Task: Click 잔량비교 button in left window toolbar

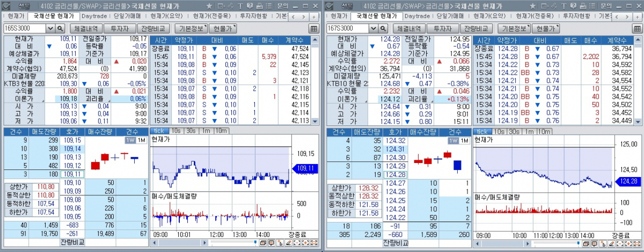Action: [153, 28]
